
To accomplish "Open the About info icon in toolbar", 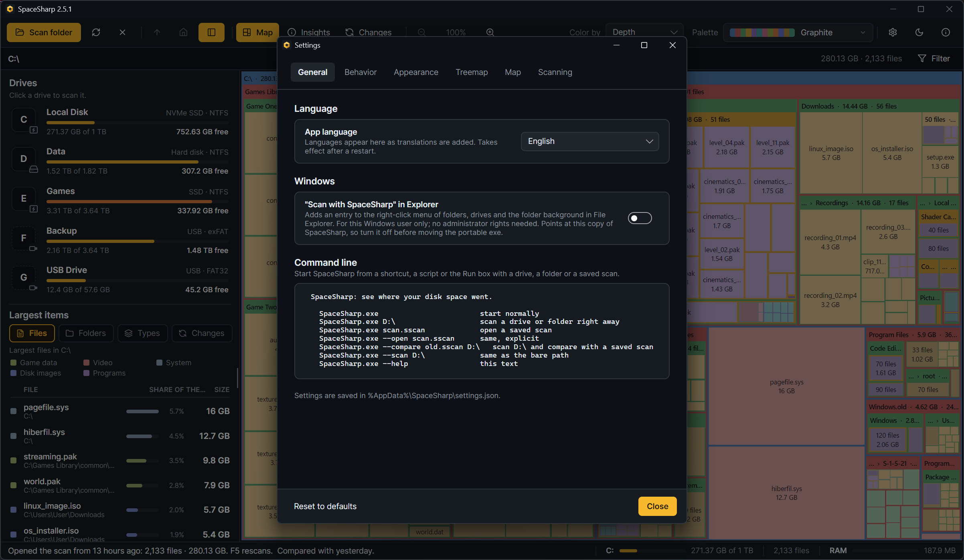I will 946,32.
